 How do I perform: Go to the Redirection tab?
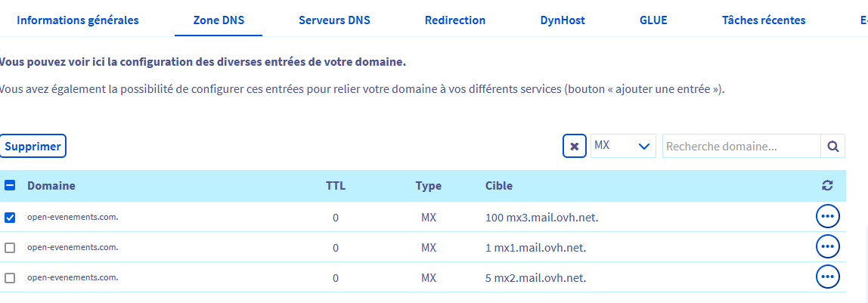(455, 20)
